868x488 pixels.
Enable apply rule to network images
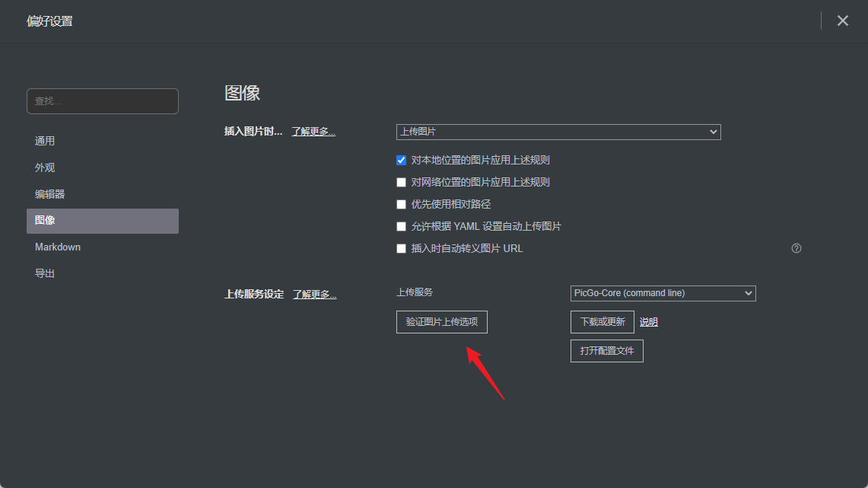[x=402, y=182]
